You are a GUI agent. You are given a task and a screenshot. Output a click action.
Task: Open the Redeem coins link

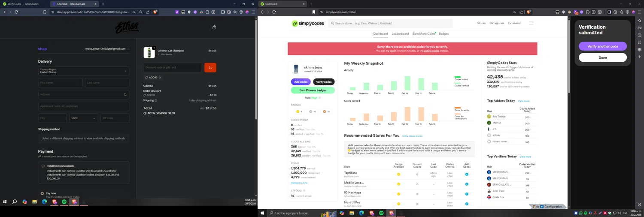[x=299, y=183]
